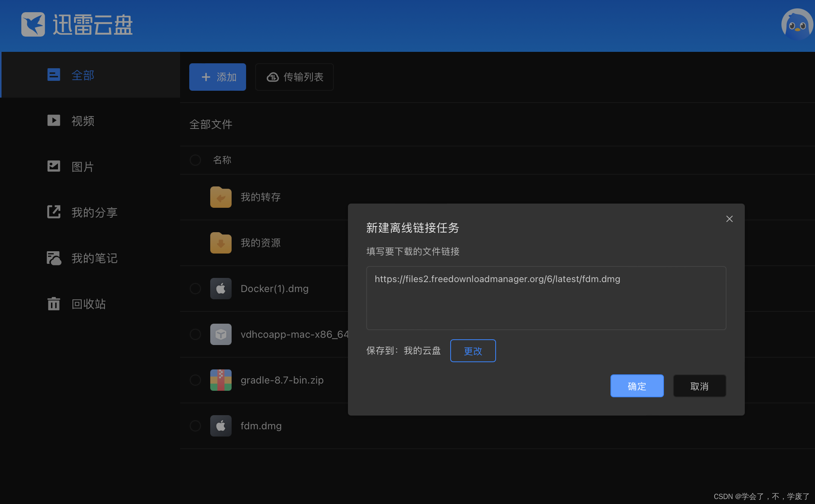Click the fdm.dmg Apple file icon

point(221,426)
